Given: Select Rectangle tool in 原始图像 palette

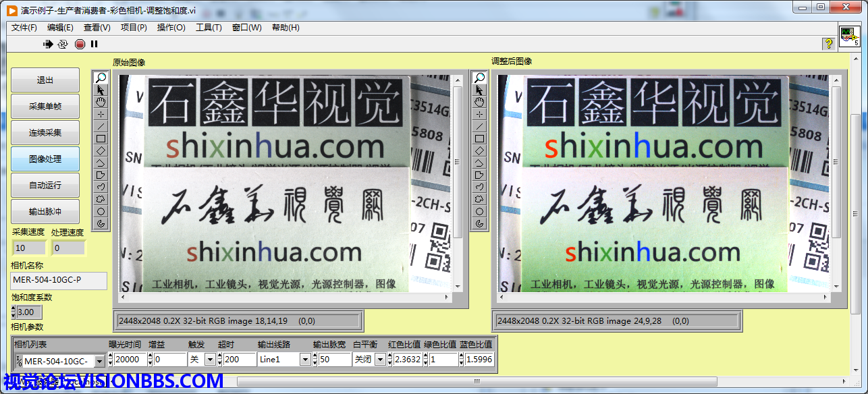Looking at the screenshot, I should coord(101,138).
